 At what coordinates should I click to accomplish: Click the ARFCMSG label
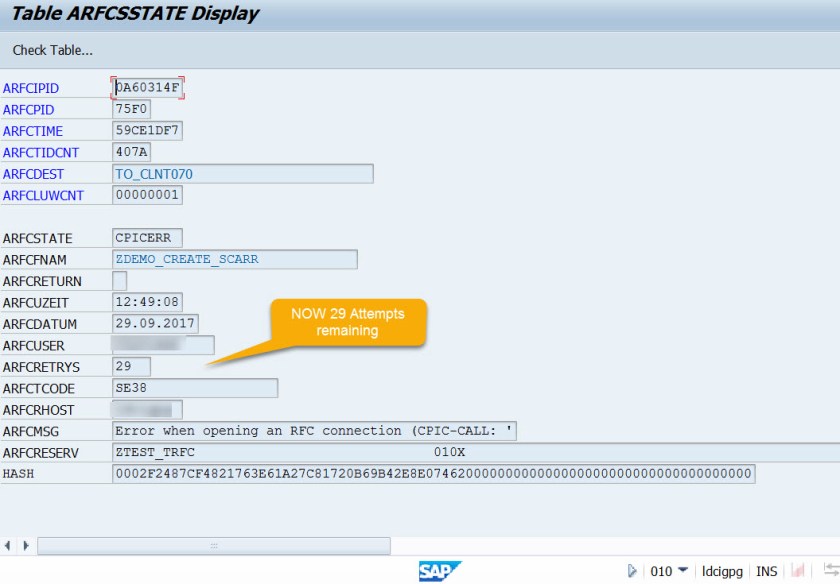click(x=31, y=431)
